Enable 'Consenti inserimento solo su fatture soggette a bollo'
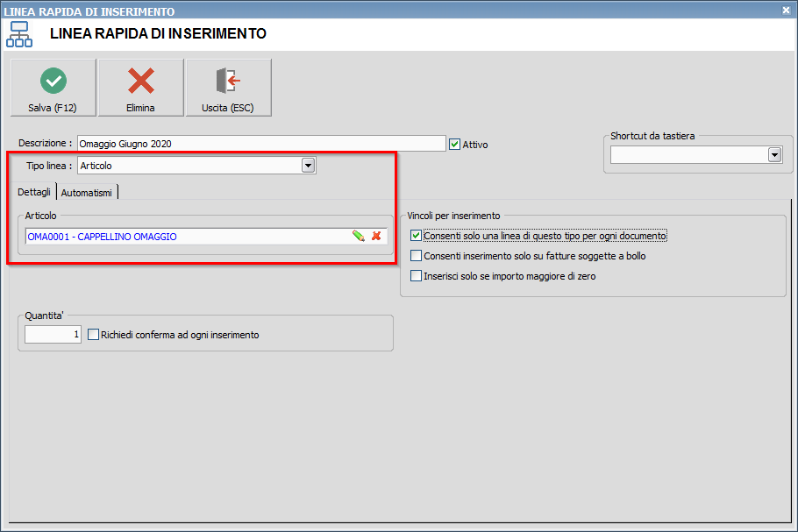This screenshot has width=798, height=532. coord(416,256)
